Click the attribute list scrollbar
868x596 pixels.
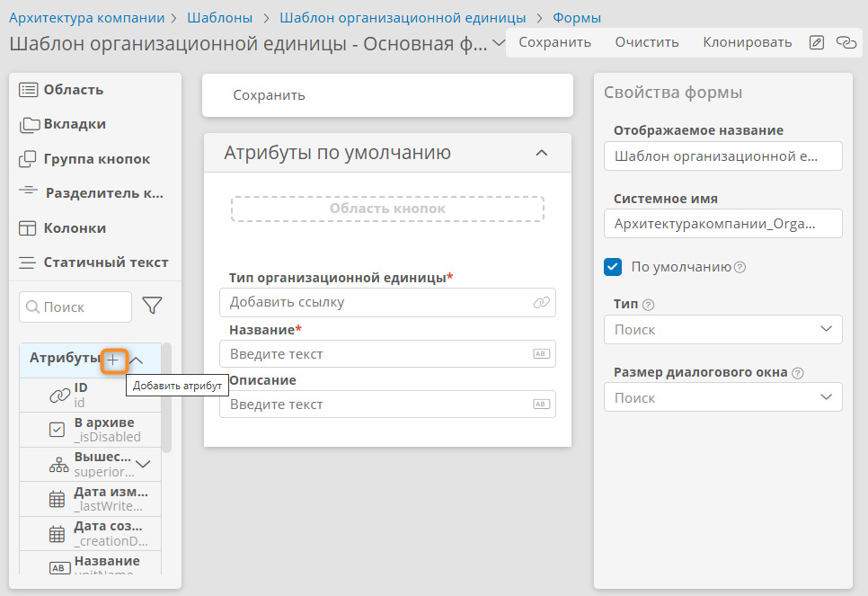[166, 397]
